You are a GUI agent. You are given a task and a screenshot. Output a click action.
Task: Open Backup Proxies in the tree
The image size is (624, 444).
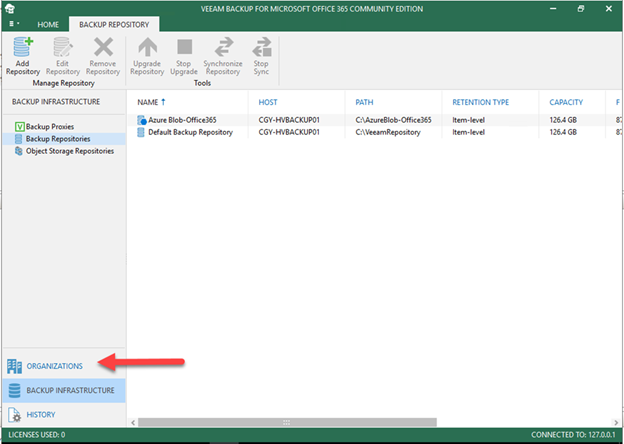[50, 127]
